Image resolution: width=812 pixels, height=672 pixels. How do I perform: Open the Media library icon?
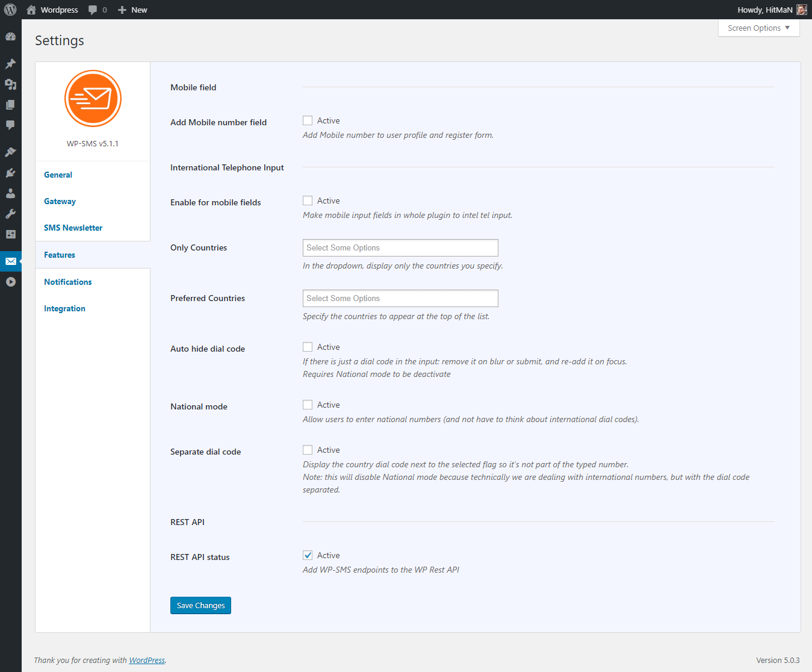point(10,84)
